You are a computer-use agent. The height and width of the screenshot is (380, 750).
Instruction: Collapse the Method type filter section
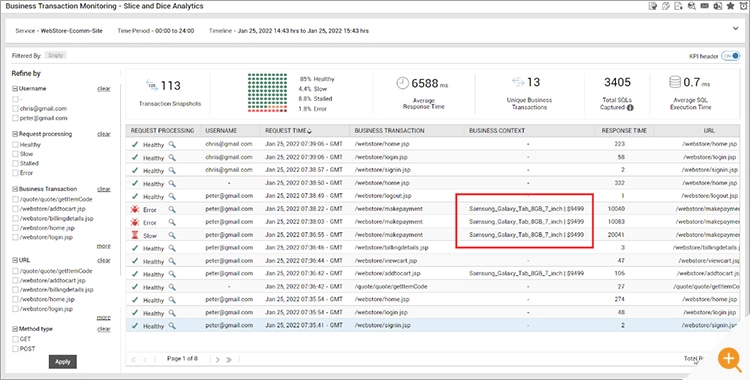15,329
